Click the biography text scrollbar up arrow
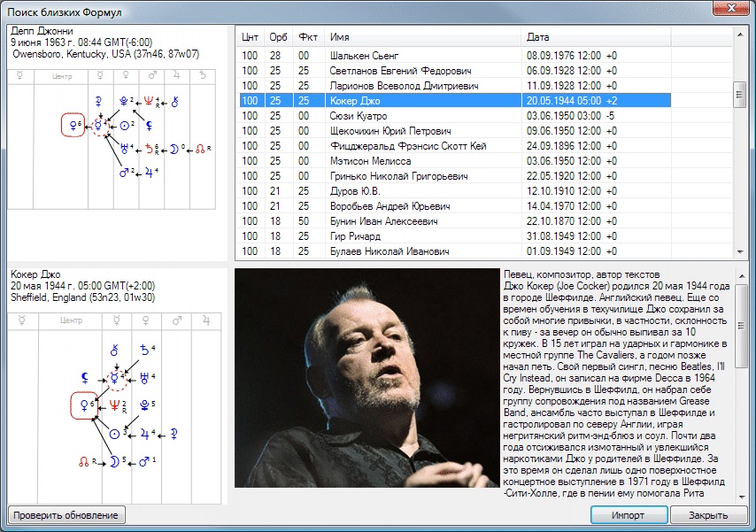756x532 pixels. [741, 276]
